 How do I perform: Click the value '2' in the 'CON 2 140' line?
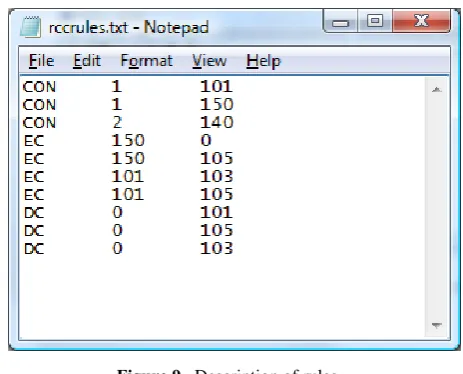(117, 123)
